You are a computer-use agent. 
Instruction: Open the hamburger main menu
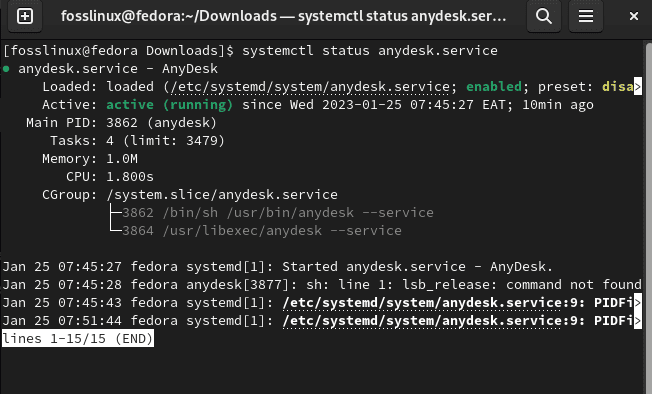point(585,16)
